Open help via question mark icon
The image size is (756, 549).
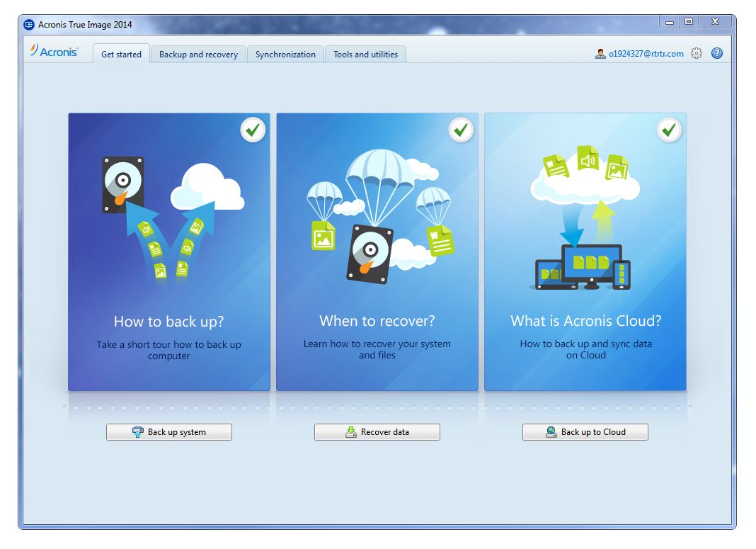click(x=717, y=54)
